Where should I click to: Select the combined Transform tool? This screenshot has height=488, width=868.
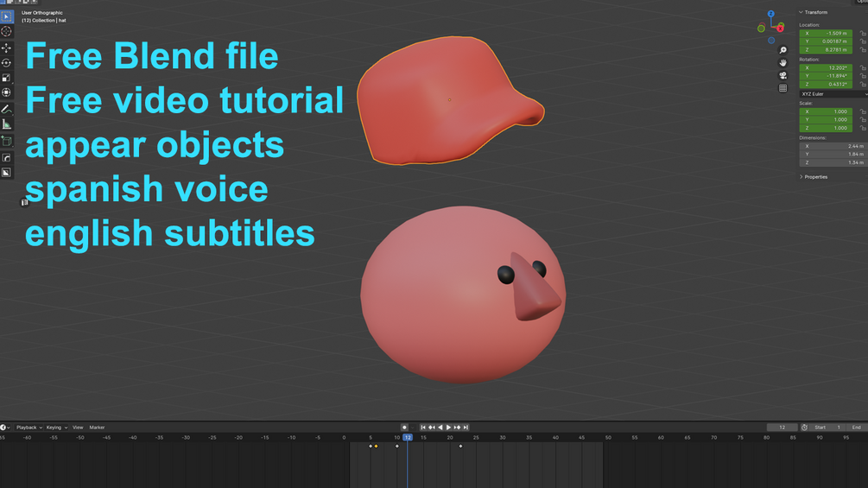pos(7,93)
